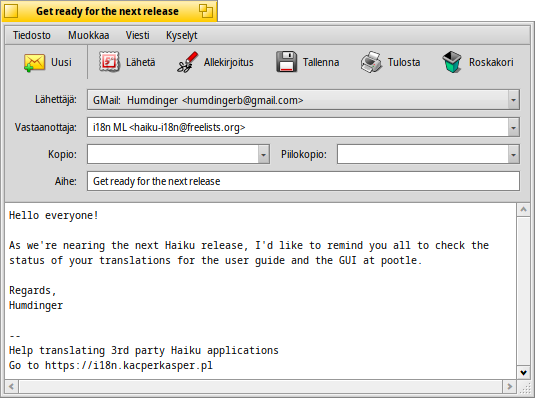Click the Lähettäjä label
535x398 pixels.
(x=56, y=100)
